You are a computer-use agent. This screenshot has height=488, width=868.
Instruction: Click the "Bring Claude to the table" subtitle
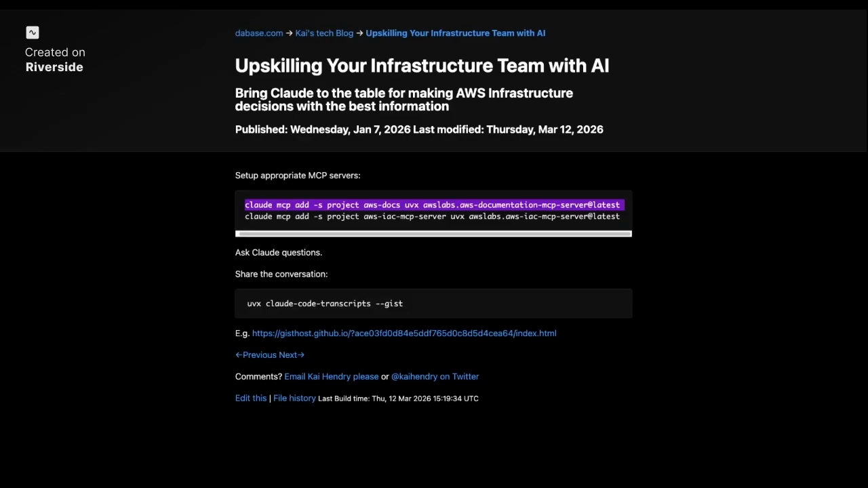tap(403, 100)
